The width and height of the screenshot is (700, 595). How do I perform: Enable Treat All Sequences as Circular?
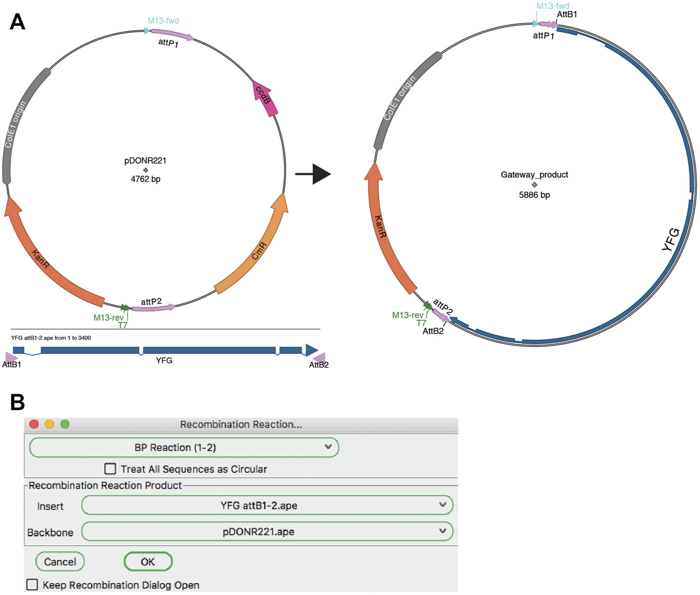(x=110, y=469)
